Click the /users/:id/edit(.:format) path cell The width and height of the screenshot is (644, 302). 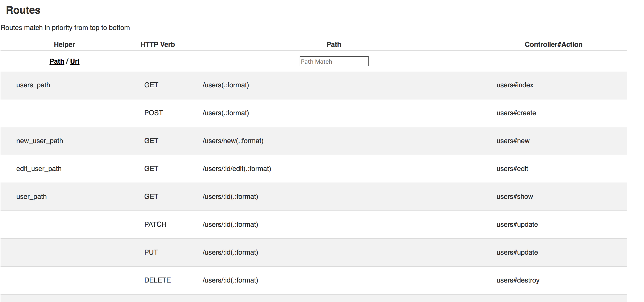(237, 169)
